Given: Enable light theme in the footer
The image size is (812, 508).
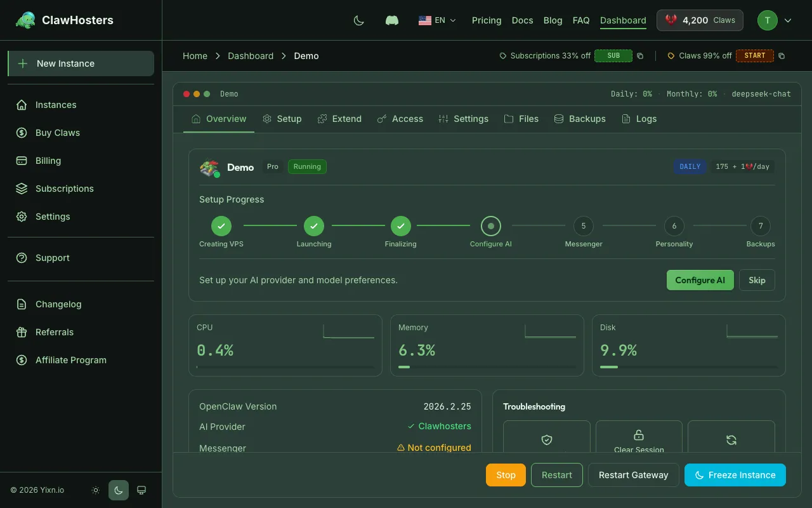Looking at the screenshot, I should (x=96, y=490).
